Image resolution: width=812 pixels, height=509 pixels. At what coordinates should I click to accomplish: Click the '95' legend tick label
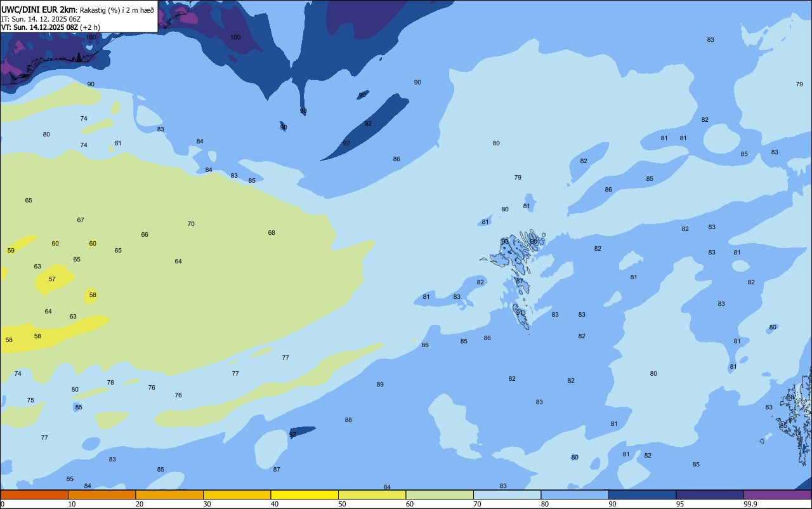[x=680, y=504]
